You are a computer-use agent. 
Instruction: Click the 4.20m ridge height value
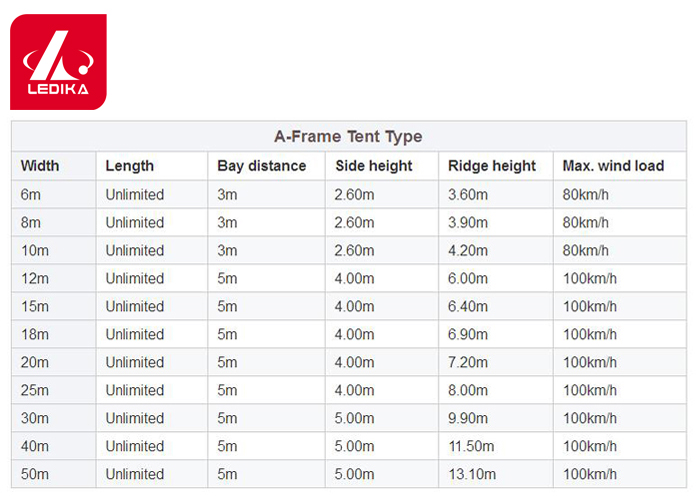[468, 250]
